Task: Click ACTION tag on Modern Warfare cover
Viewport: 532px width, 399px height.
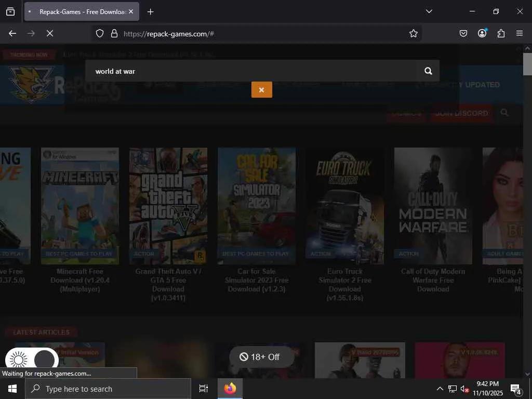Action: pos(409,254)
